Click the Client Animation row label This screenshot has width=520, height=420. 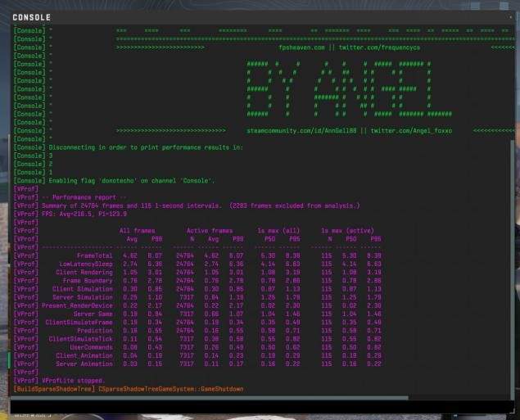84,355
